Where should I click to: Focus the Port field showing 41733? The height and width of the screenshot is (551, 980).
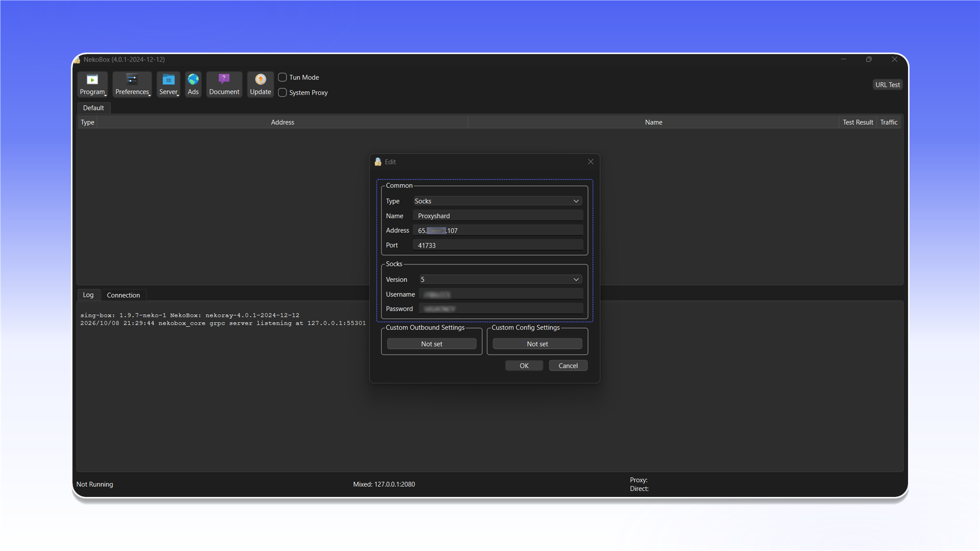coord(498,245)
